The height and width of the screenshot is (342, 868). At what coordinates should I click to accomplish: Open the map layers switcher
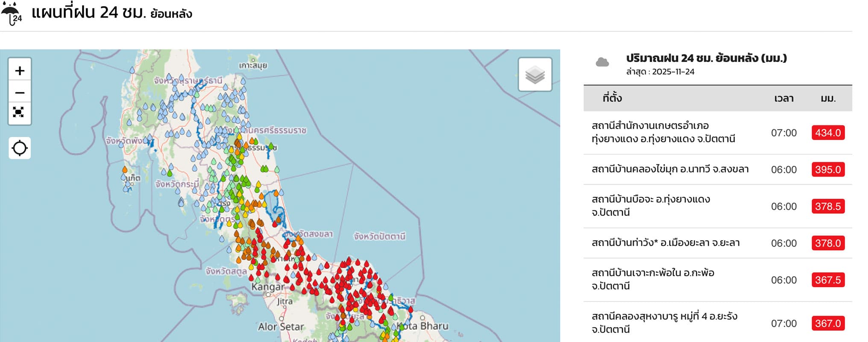[535, 75]
